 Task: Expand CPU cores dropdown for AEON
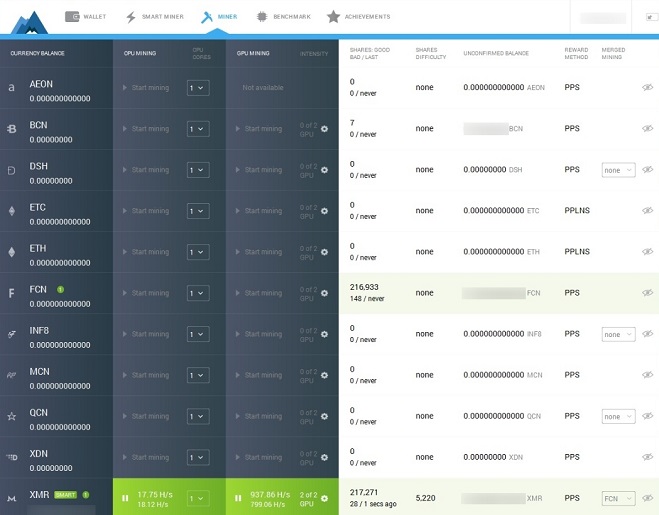point(198,88)
